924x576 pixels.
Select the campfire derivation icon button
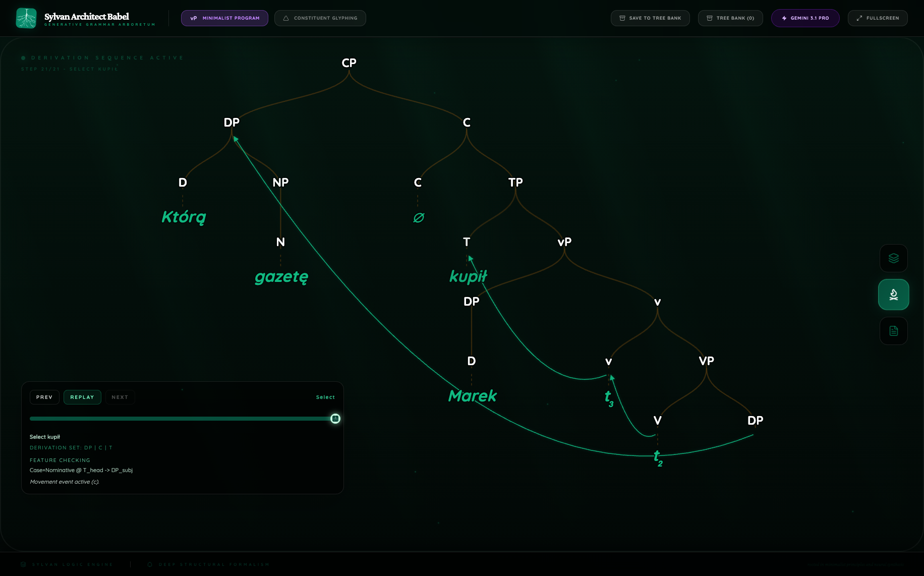[893, 295]
